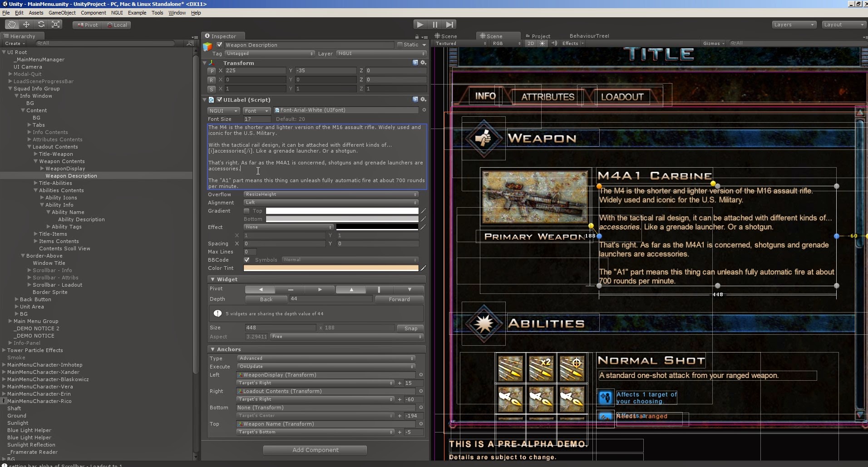
Task: Open the Layers dropdown
Action: click(x=794, y=25)
